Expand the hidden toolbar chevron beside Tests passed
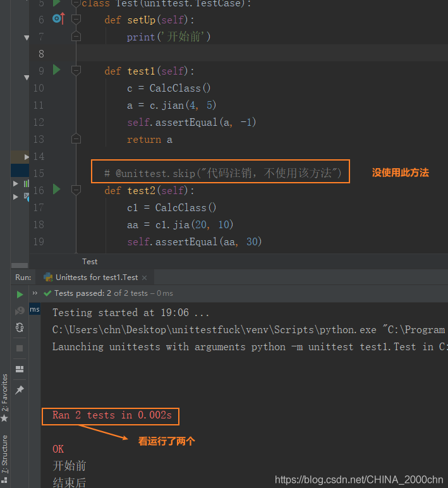Viewport: 448px width, 488px height. tap(35, 293)
